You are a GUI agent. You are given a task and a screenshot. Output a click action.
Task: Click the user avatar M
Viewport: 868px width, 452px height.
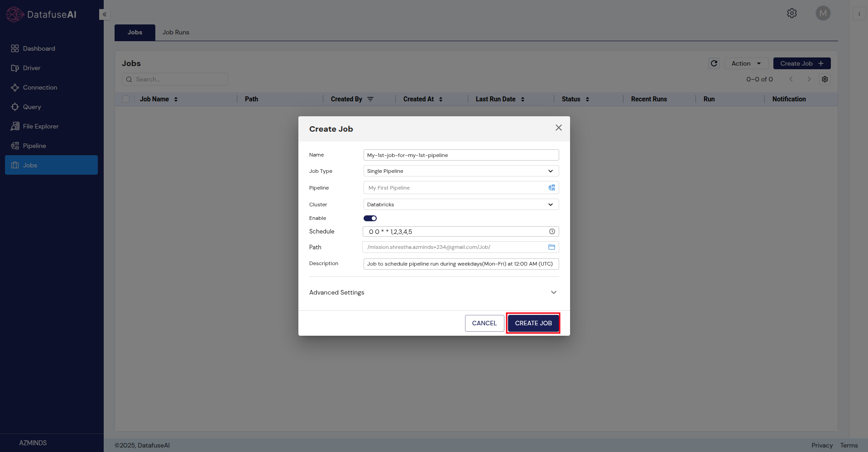(823, 13)
